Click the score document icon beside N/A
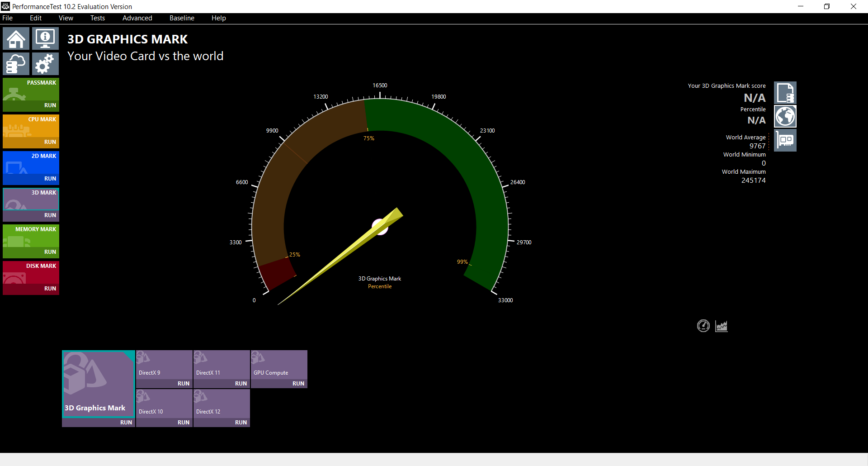This screenshot has width=868, height=466. 785,93
